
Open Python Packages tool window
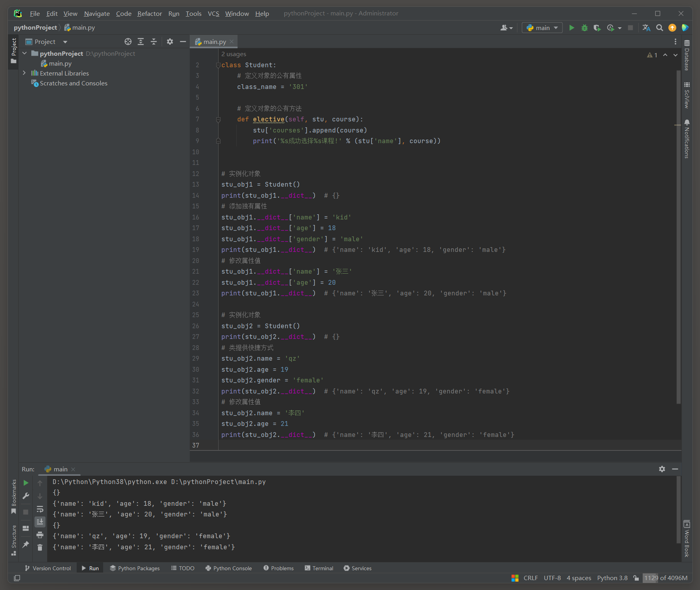(135, 568)
